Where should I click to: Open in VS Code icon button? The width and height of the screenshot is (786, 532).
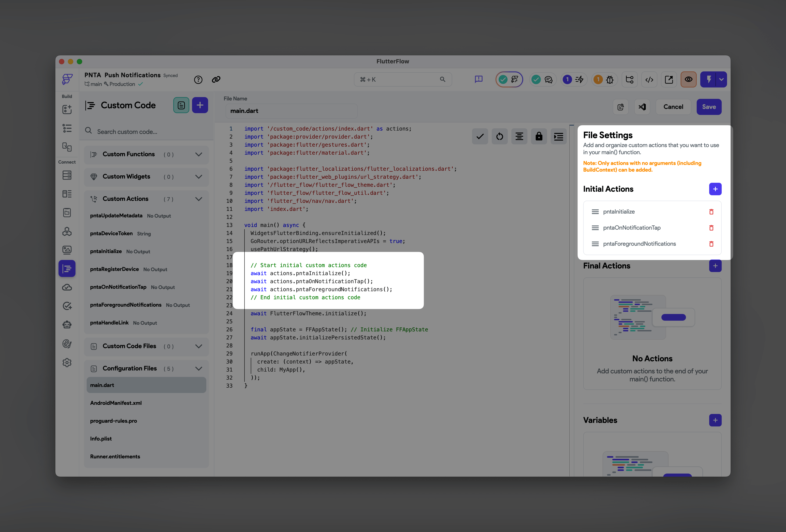pyautogui.click(x=642, y=107)
